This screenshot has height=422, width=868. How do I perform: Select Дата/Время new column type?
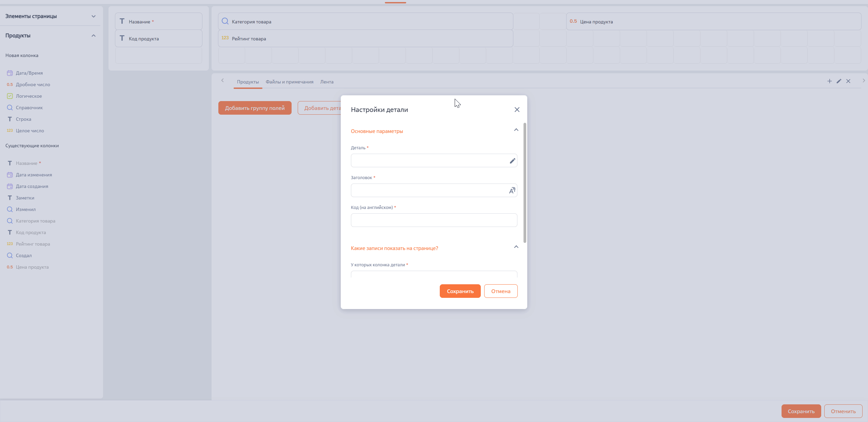(x=29, y=73)
